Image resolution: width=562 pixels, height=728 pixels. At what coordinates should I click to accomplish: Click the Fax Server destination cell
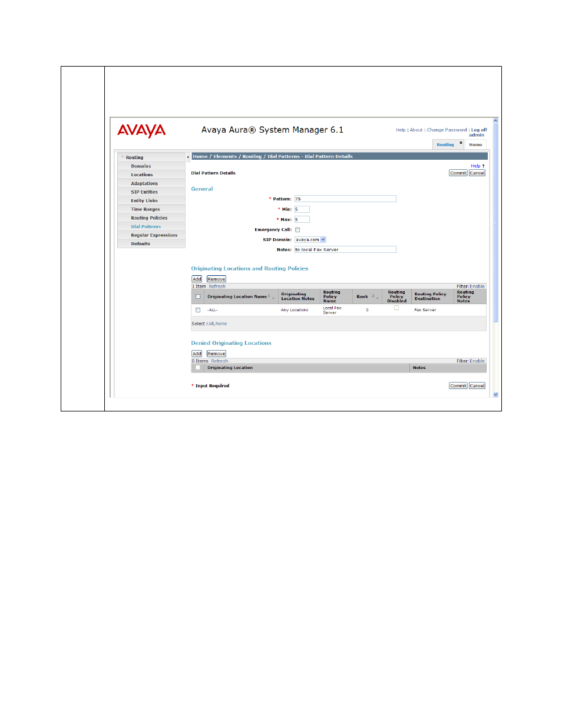(x=425, y=310)
